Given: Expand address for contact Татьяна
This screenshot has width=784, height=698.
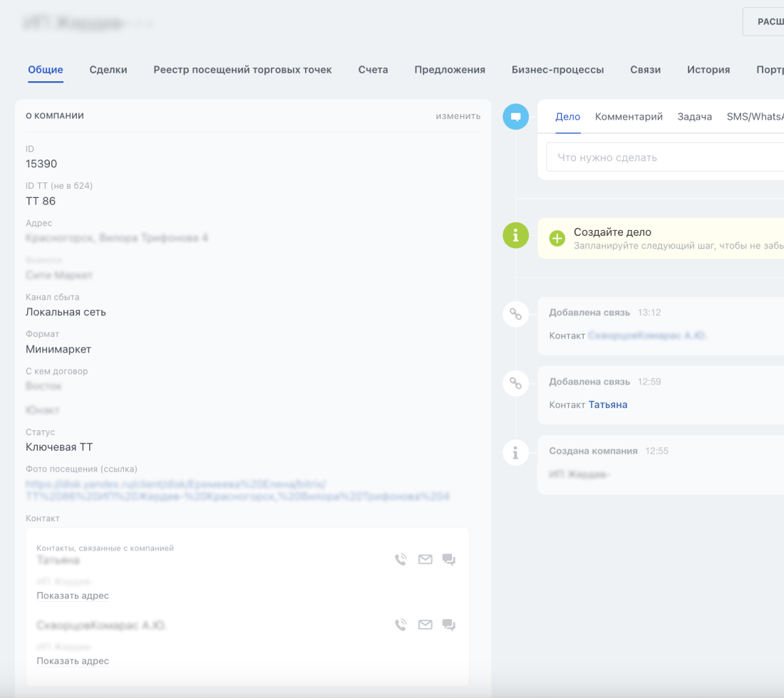Looking at the screenshot, I should (73, 595).
